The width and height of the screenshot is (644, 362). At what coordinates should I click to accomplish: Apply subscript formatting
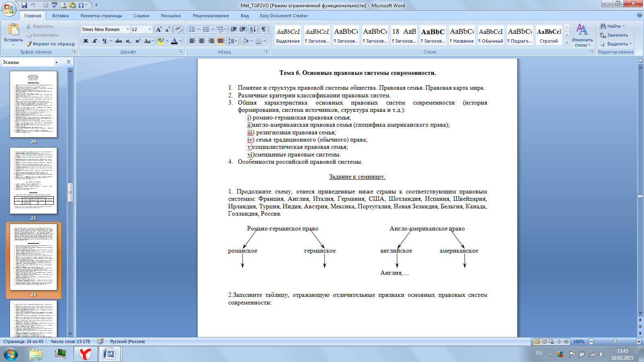[128, 41]
